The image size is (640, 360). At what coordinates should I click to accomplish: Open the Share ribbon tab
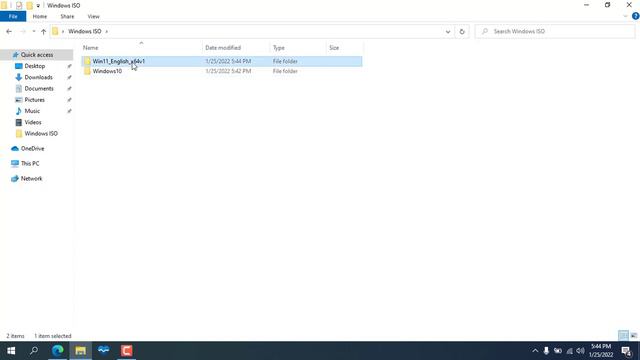point(67,16)
